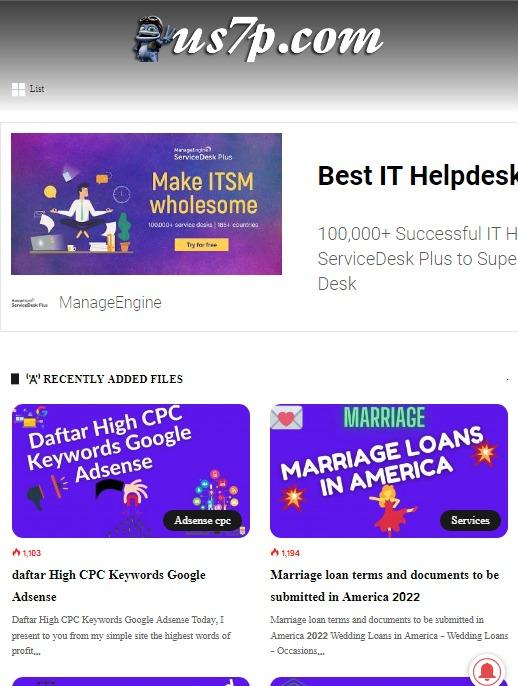Click the Best IT Helpdesk ad headline
518x686 pixels.
point(418,176)
